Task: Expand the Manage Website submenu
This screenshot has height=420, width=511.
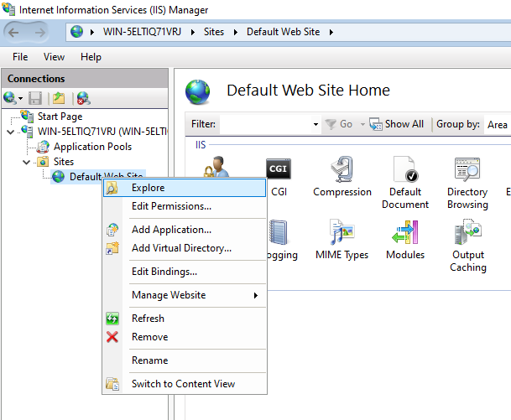Action: coord(195,295)
